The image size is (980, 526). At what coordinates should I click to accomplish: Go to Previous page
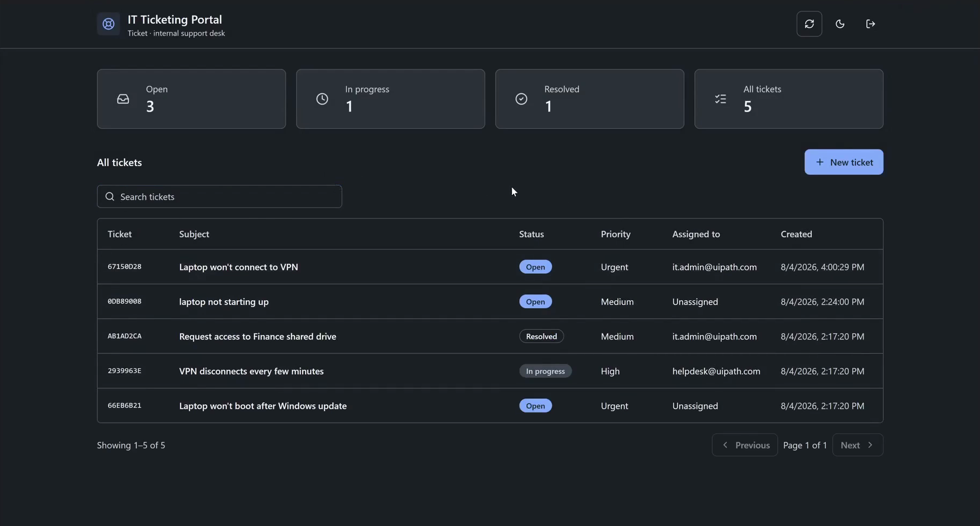click(744, 445)
